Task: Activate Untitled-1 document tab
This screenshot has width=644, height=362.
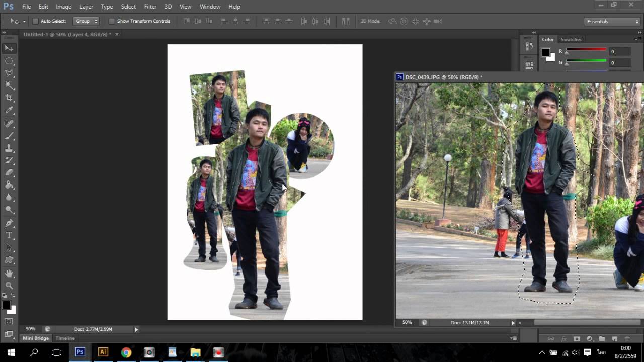Action: [x=67, y=34]
